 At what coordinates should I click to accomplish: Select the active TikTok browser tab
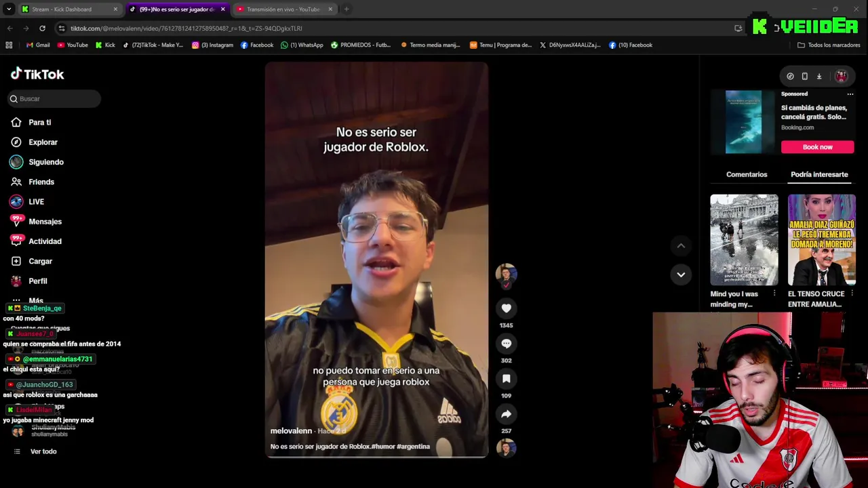176,9
